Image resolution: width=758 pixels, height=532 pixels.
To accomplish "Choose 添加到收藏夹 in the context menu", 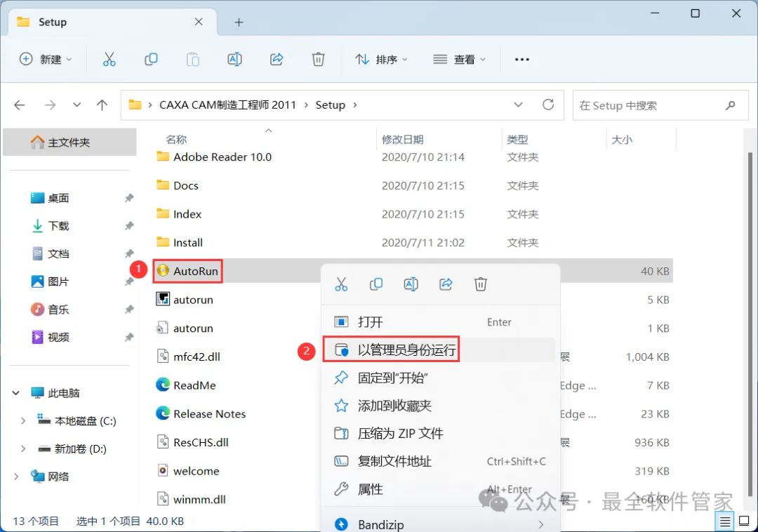I will coord(440,406).
